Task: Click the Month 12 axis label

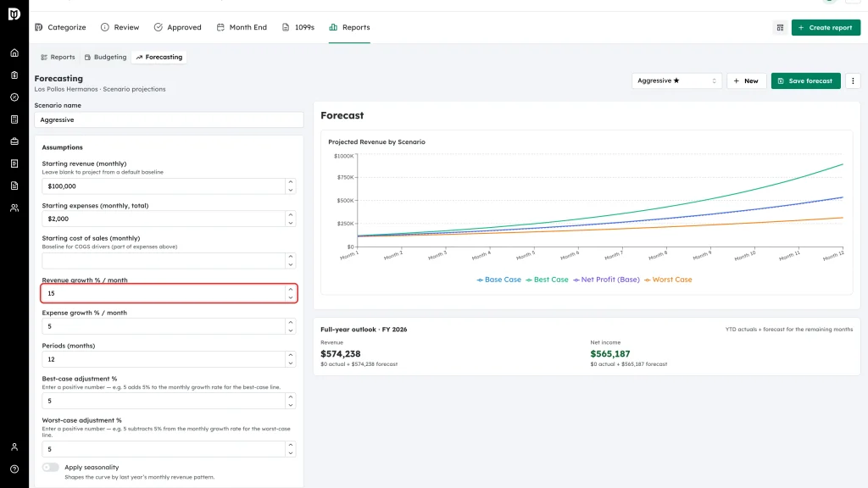Action: click(x=833, y=256)
